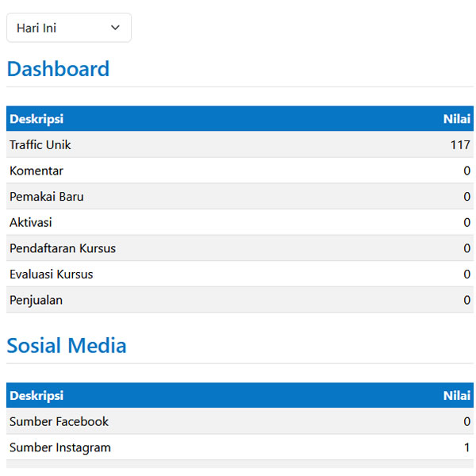The height and width of the screenshot is (476, 476).
Task: Click the Evaluasi Kursus row label
Action: coord(52,274)
